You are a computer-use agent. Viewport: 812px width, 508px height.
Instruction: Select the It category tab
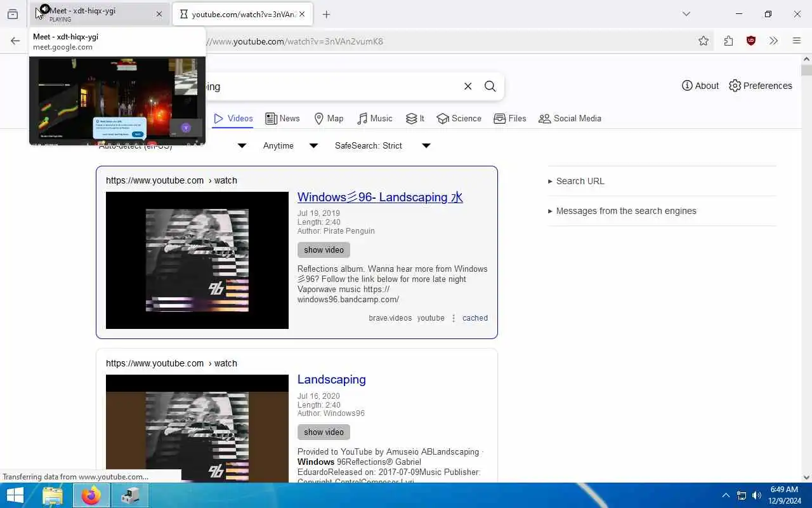[x=415, y=119]
